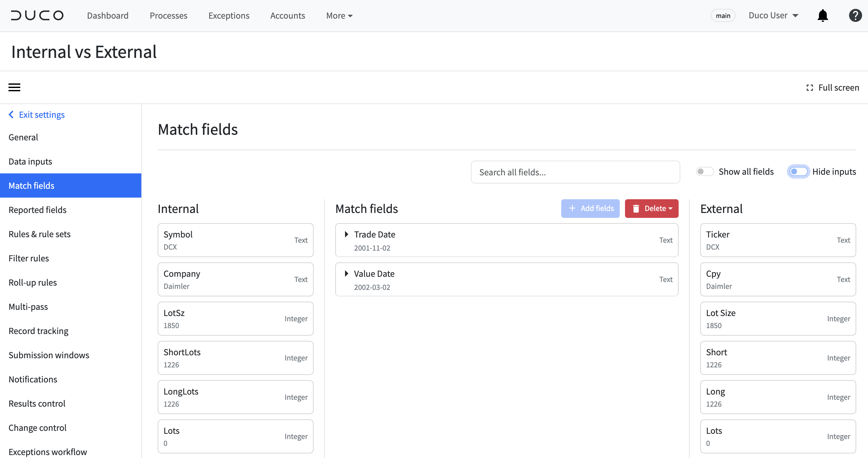The width and height of the screenshot is (868, 458).
Task: Enable the Show all fields toggle
Action: (x=704, y=171)
